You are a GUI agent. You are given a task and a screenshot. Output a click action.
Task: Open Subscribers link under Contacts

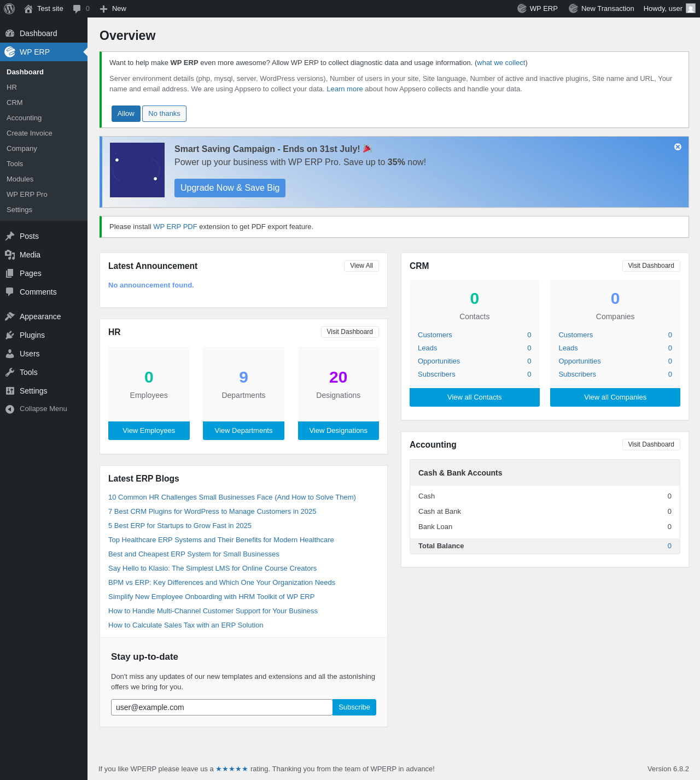[x=436, y=374]
